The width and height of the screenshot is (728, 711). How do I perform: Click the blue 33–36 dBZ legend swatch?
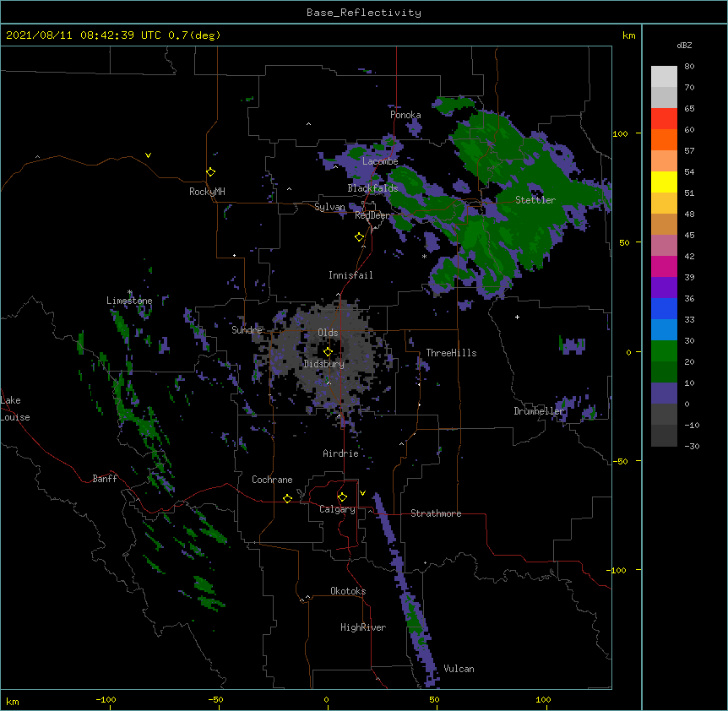(664, 308)
